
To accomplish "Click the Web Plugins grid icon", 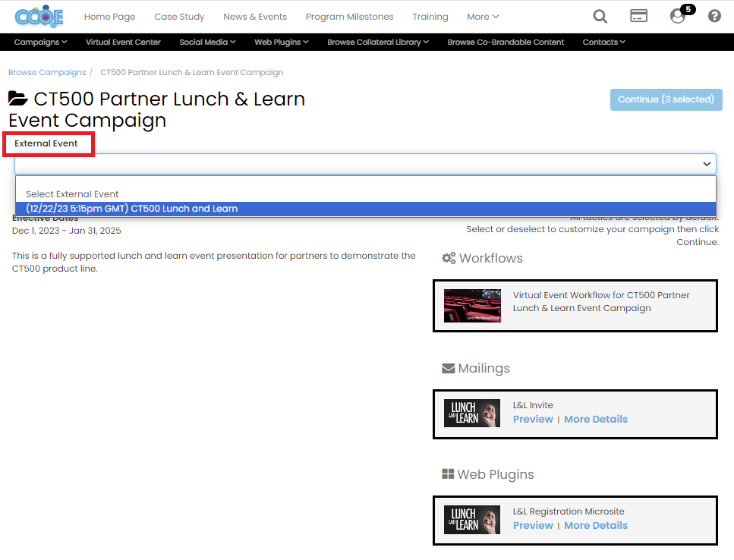I will (448, 474).
